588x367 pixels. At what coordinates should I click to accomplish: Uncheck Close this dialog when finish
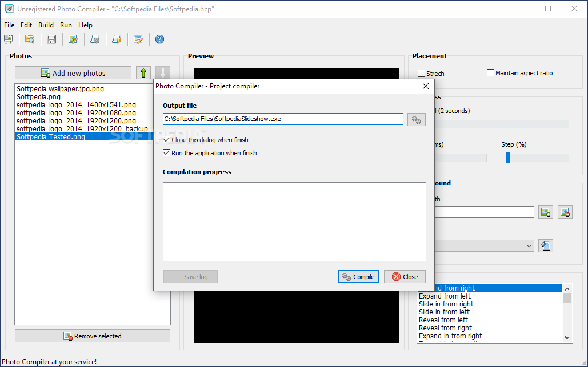tap(166, 140)
